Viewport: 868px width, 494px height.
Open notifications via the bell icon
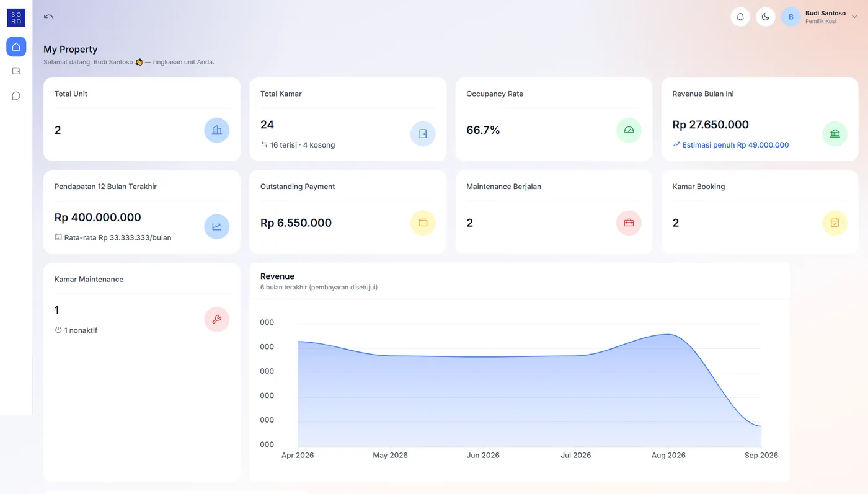tap(740, 17)
